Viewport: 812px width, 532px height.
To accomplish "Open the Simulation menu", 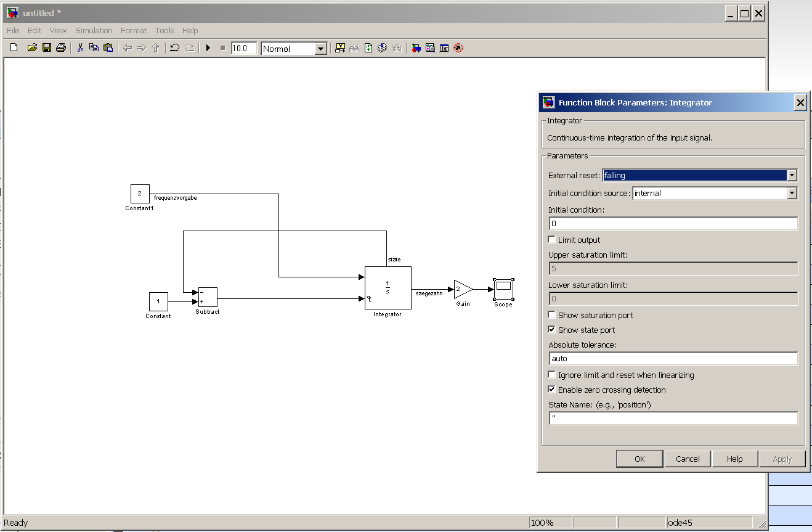I will [x=94, y=30].
